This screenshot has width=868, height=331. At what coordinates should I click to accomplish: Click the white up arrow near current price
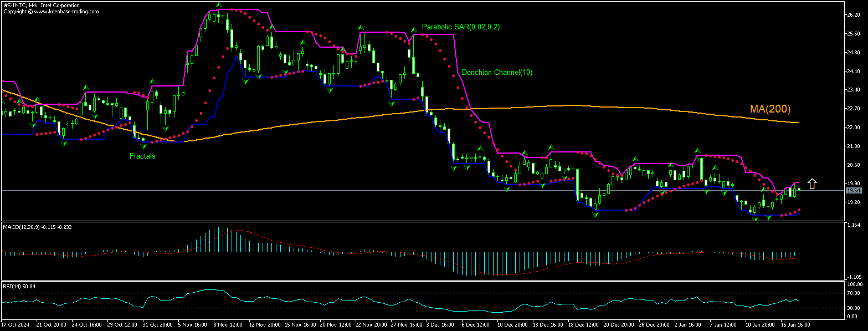(x=812, y=184)
